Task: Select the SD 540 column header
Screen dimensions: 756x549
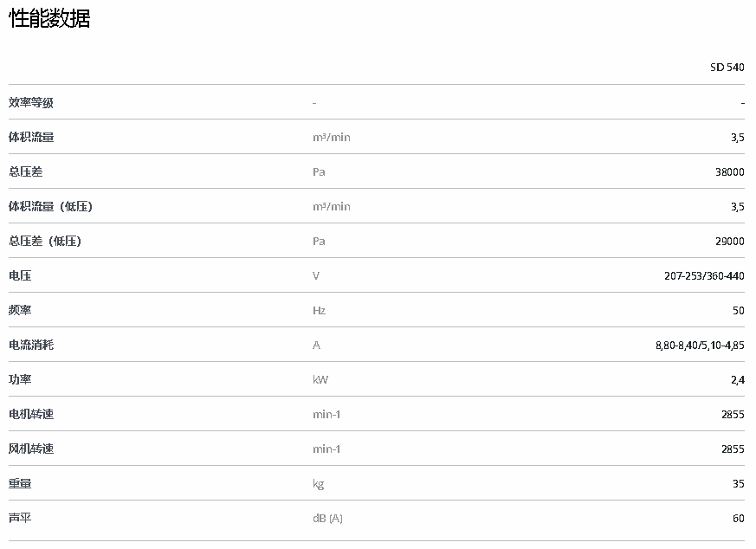Action: coord(727,68)
